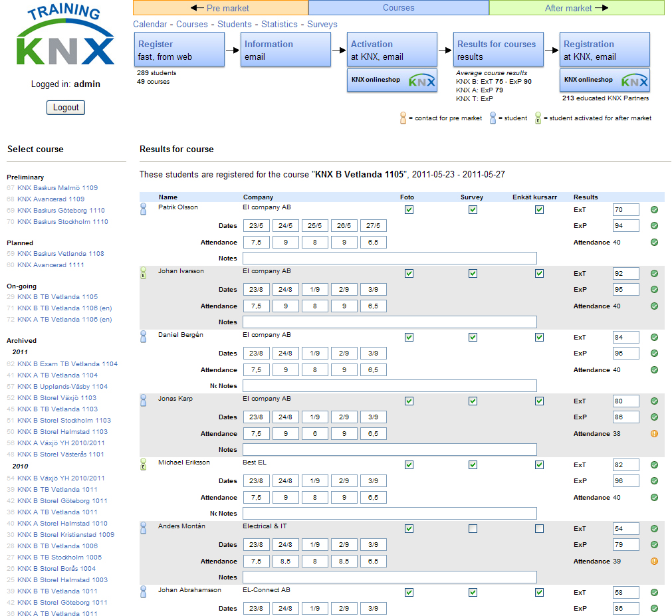Switch to the After market tab

(x=576, y=8)
